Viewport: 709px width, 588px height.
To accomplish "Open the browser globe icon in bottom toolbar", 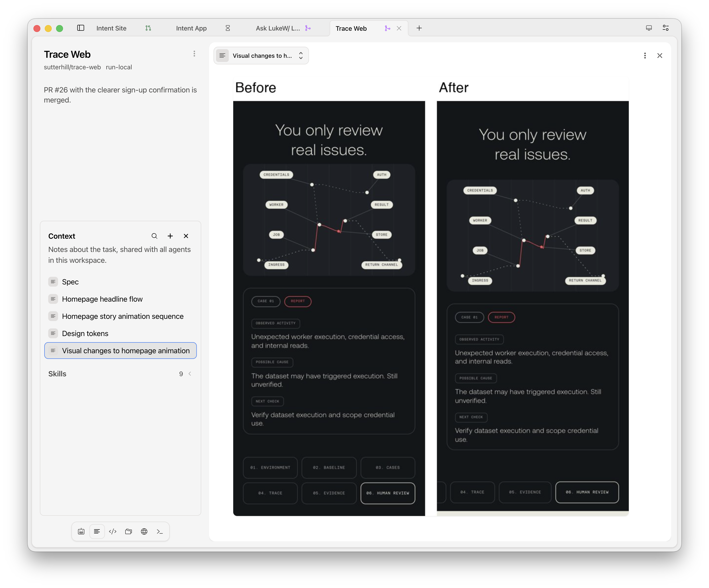I will tap(144, 532).
